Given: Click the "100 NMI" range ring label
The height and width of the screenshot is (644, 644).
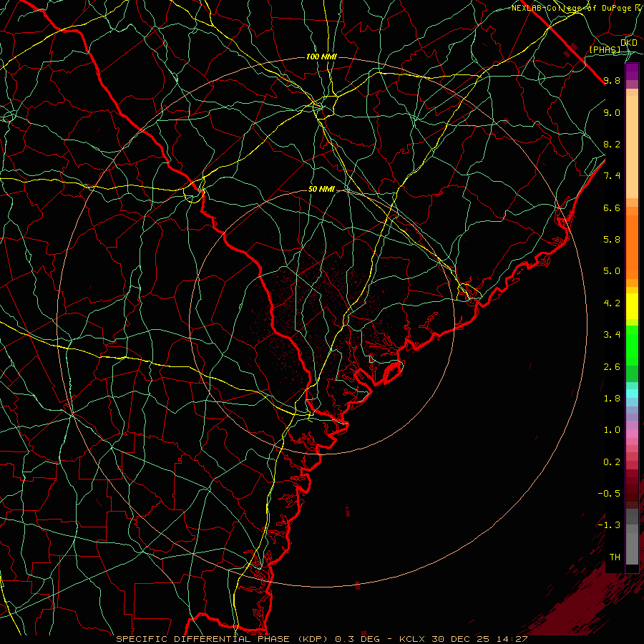Looking at the screenshot, I should tap(321, 57).
